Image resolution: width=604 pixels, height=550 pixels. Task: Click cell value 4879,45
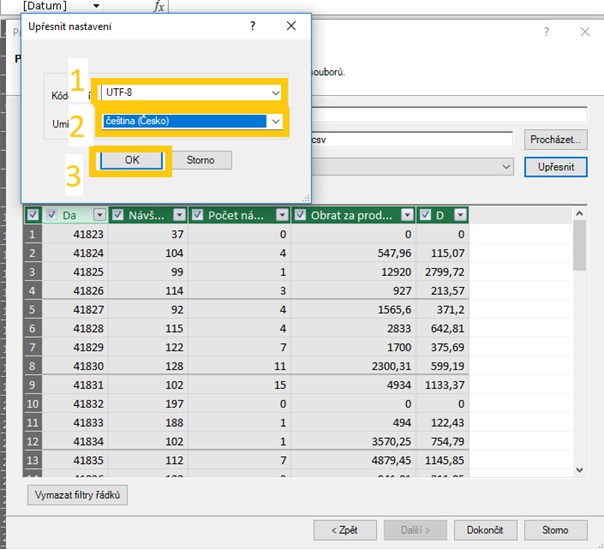click(391, 460)
